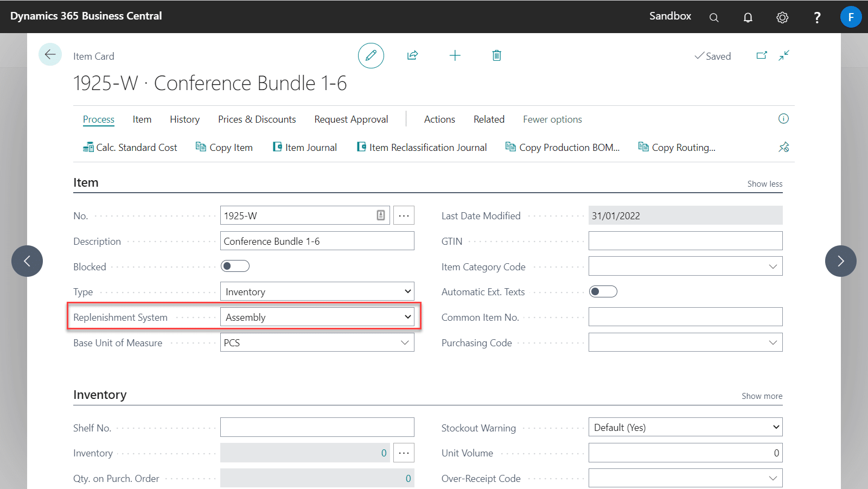The width and height of the screenshot is (868, 489).
Task: Click the help question mark icon
Action: [x=817, y=17]
